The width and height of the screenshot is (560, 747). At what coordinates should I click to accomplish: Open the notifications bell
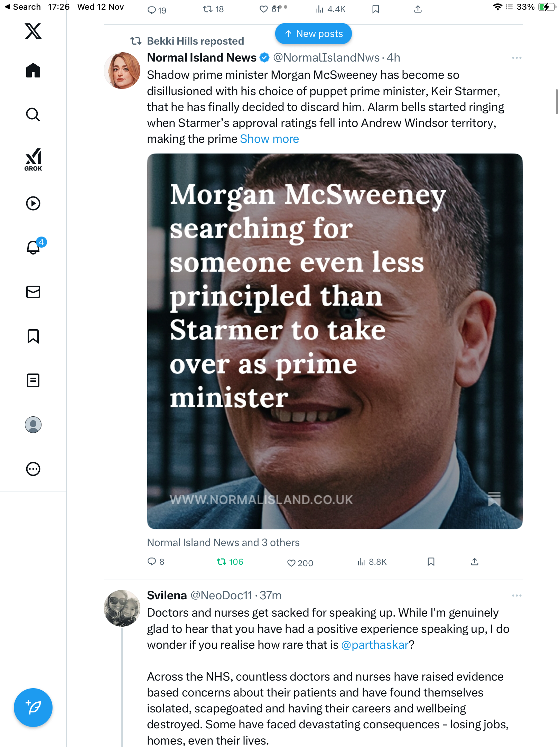[x=34, y=247]
